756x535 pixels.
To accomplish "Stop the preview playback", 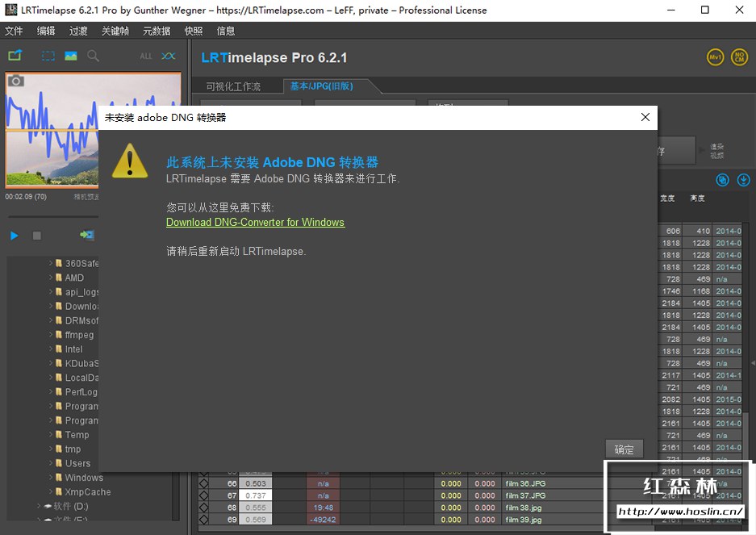I will click(36, 236).
